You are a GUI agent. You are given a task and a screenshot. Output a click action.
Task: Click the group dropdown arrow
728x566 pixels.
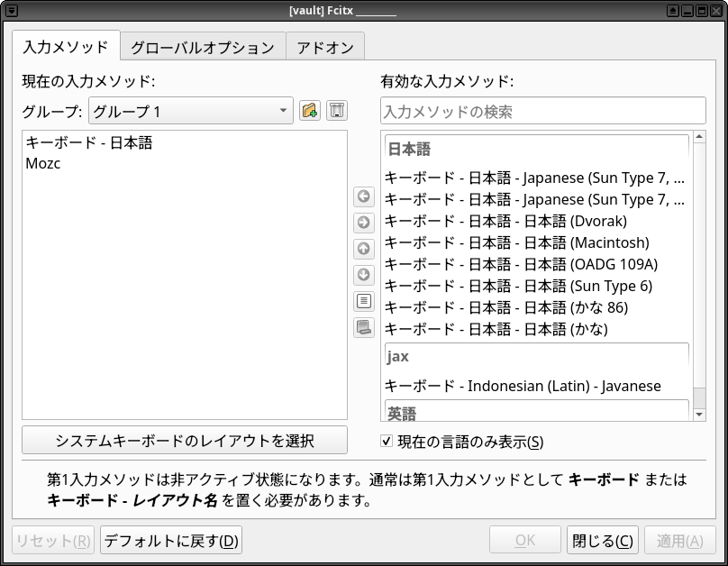[x=282, y=110]
